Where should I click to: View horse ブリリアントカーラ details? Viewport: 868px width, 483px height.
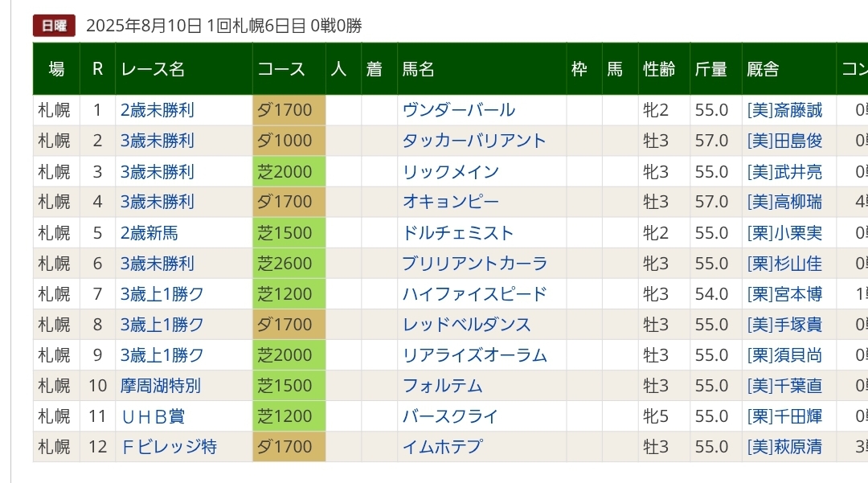click(475, 264)
